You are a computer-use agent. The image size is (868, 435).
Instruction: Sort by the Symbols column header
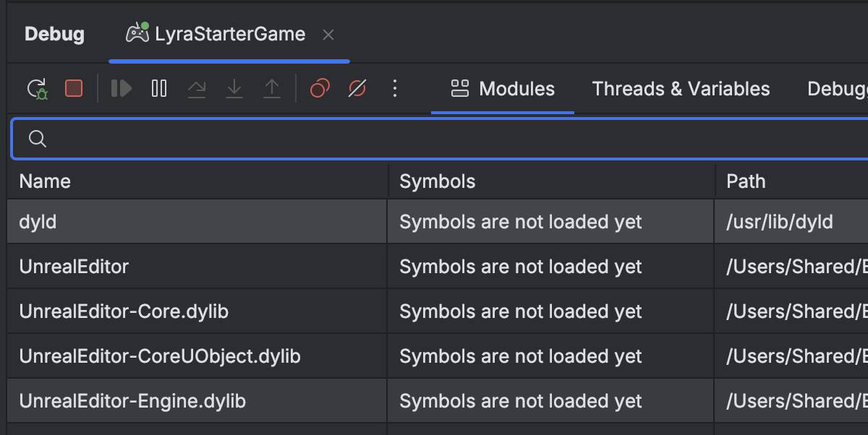[x=551, y=181]
